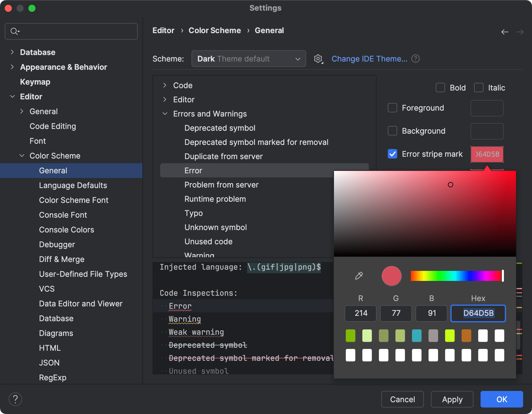The image size is (532, 414).
Task: Click the R value field
Action: (x=361, y=313)
